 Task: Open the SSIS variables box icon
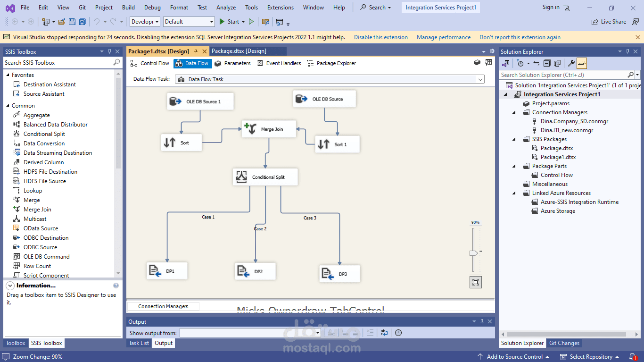pyautogui.click(x=477, y=62)
